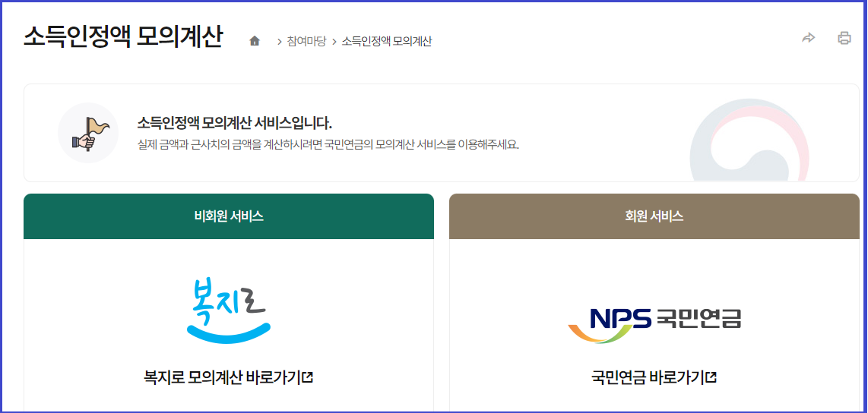
Task: Print the page with printer icon
Action: tap(844, 38)
